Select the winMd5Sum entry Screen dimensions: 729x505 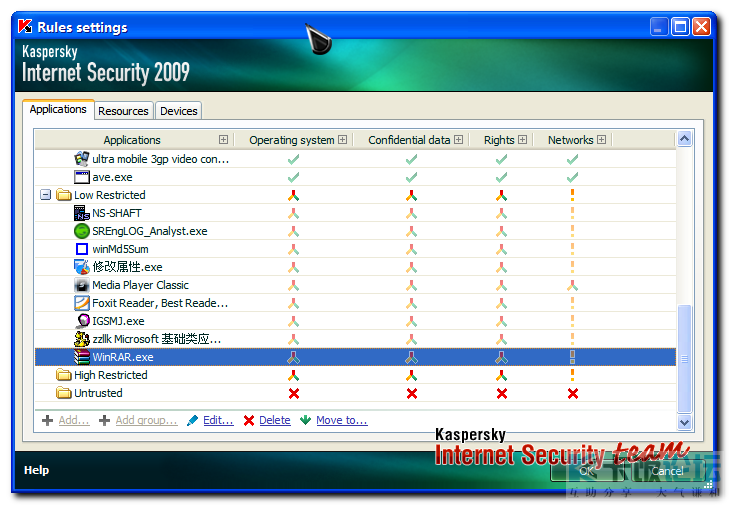(355, 249)
